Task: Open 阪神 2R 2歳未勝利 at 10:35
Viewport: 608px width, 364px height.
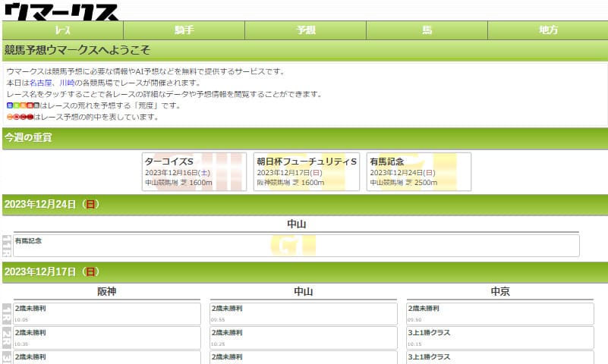Action: 107,337
